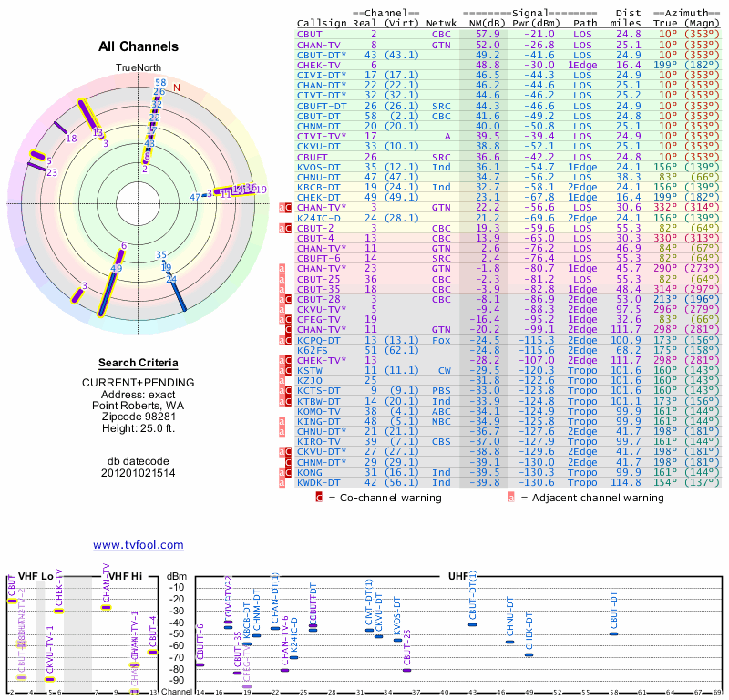This screenshot has height=700, width=729.
Task: Click the Co-channel warning legend text
Action: pos(391,498)
